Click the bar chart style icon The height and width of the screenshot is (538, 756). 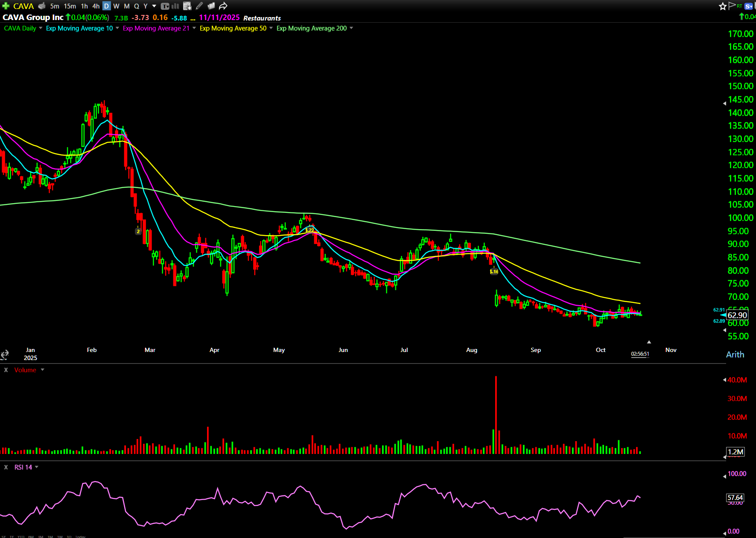point(175,6)
